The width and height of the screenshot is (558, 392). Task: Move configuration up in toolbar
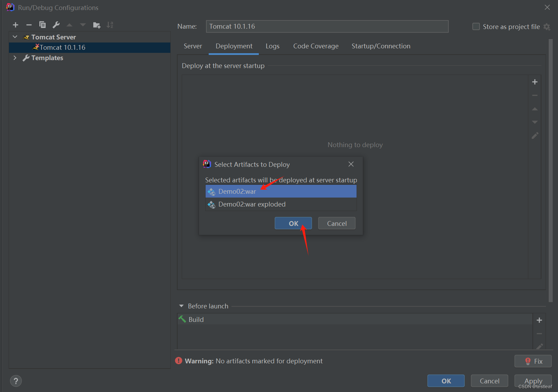coord(69,25)
